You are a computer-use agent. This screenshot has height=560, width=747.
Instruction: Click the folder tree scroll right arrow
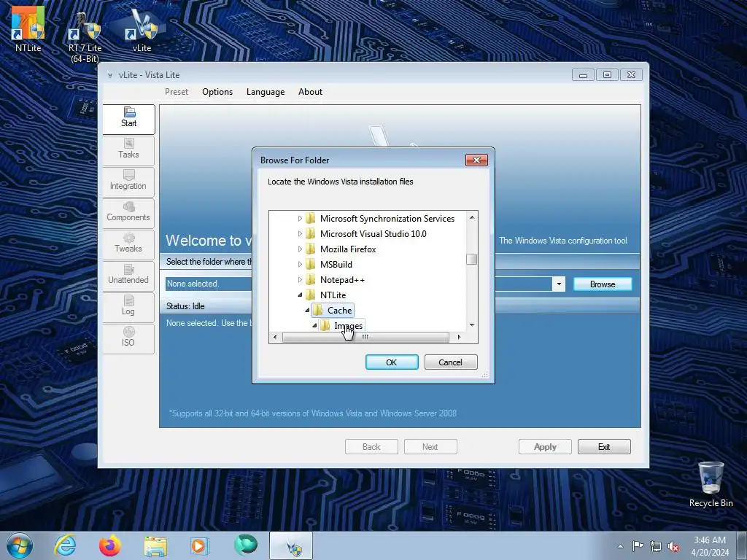(459, 337)
